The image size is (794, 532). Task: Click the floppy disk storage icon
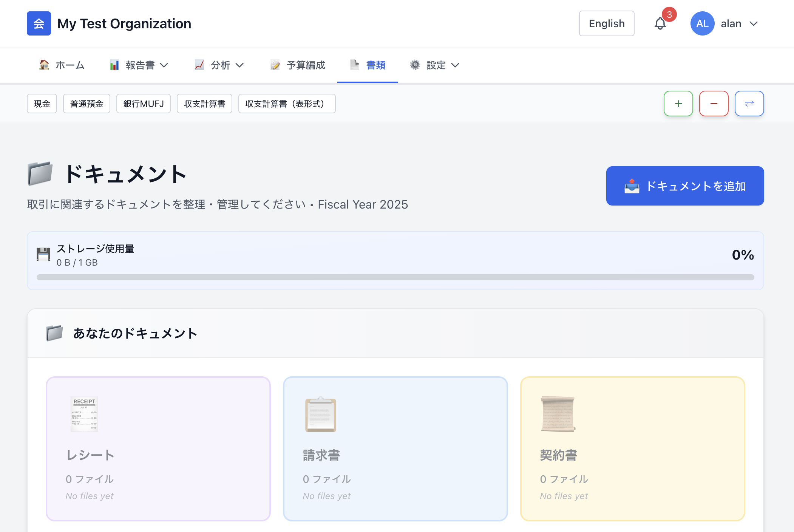[43, 254]
